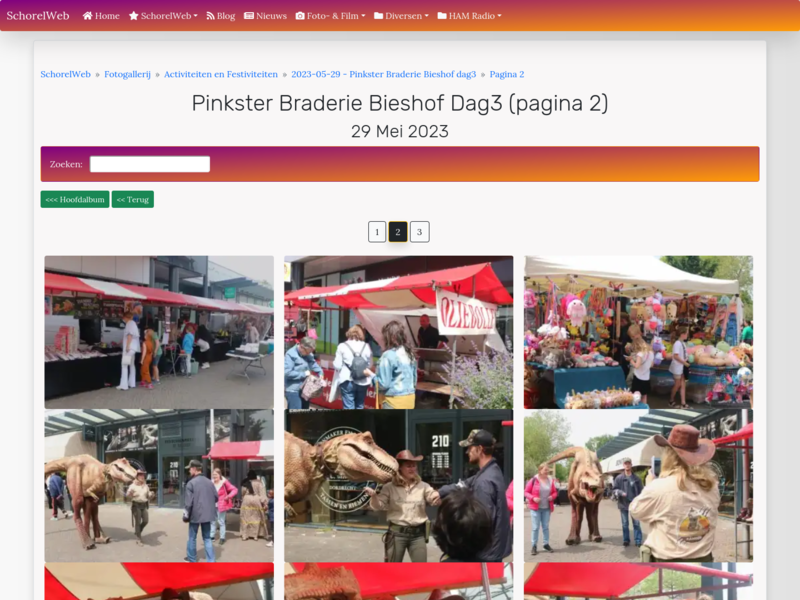Open the 2023-05-29 Pinkster Braderie Bieshof dag3 breadcrumb
The width and height of the screenshot is (800, 600).
pos(384,74)
